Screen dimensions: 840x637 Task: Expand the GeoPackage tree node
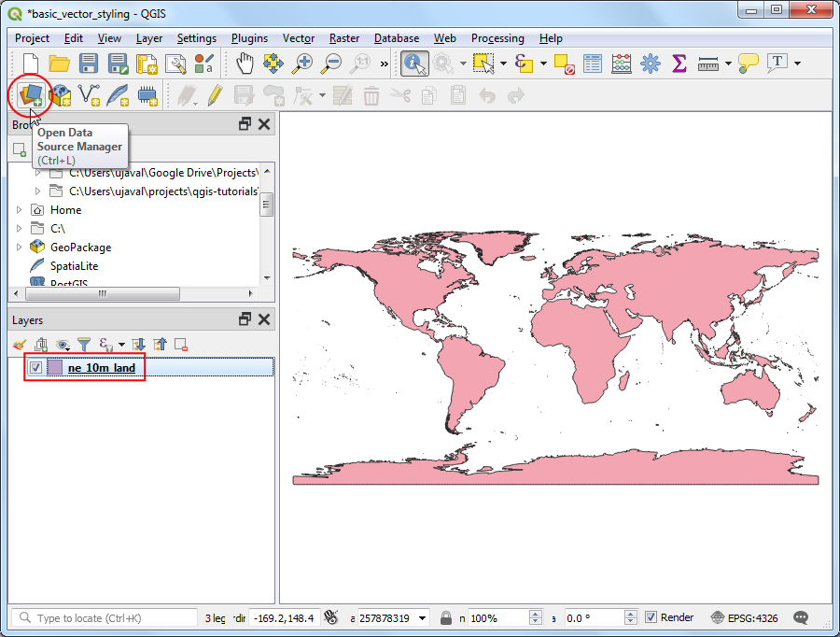(19, 248)
